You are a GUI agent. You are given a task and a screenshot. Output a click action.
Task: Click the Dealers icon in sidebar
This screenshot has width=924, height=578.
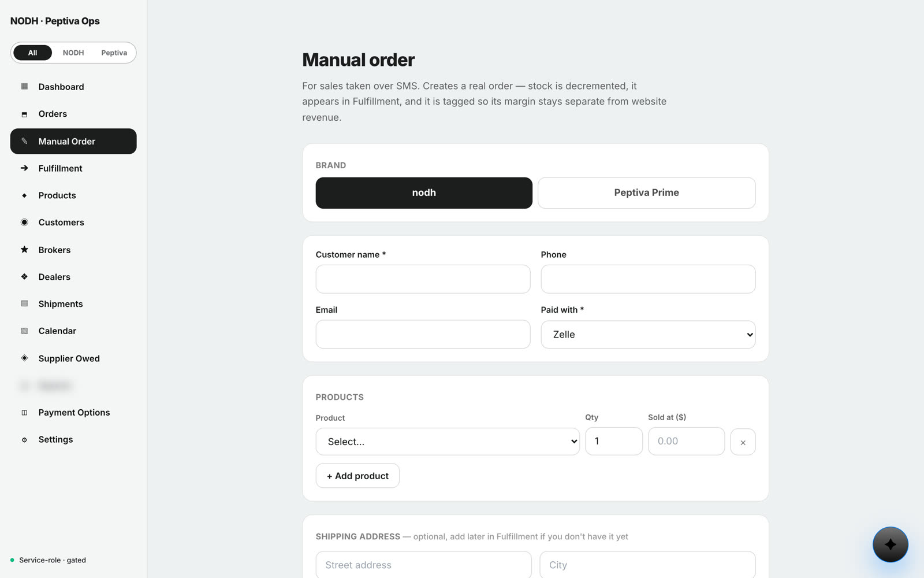[x=24, y=277]
